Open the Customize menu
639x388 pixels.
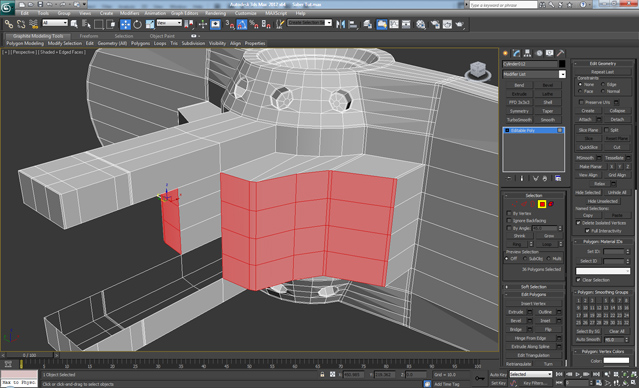coord(246,13)
